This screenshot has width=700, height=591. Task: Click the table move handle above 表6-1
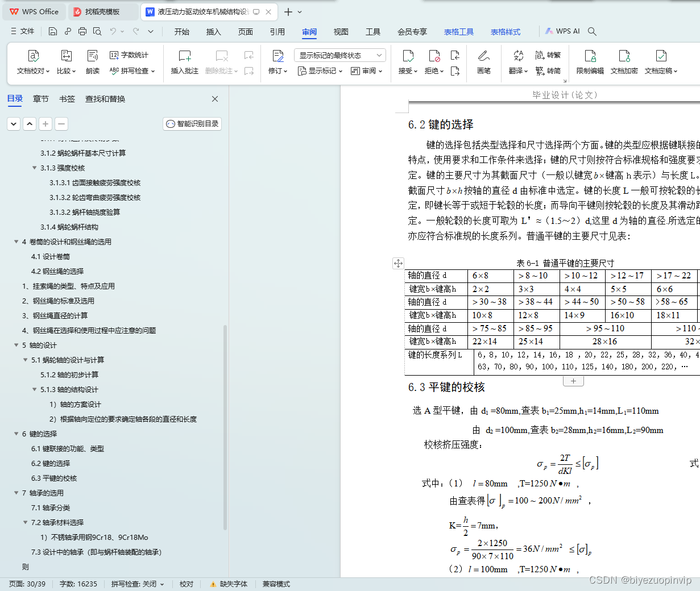point(398,263)
